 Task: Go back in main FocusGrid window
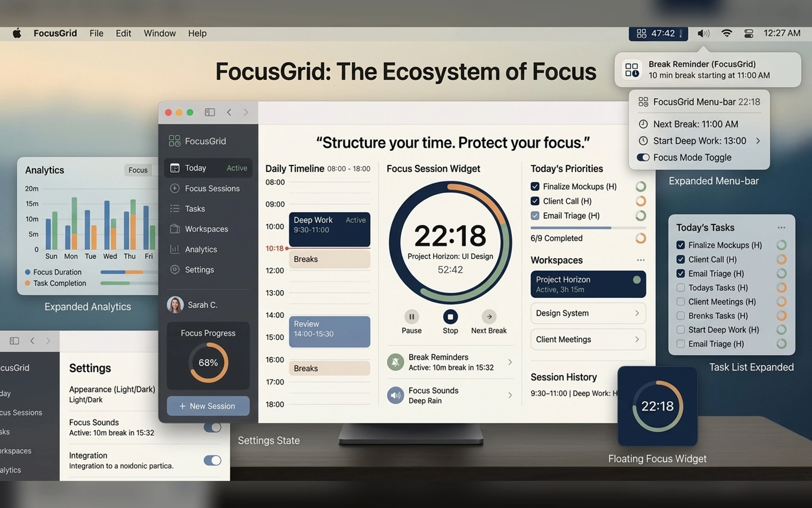point(229,112)
